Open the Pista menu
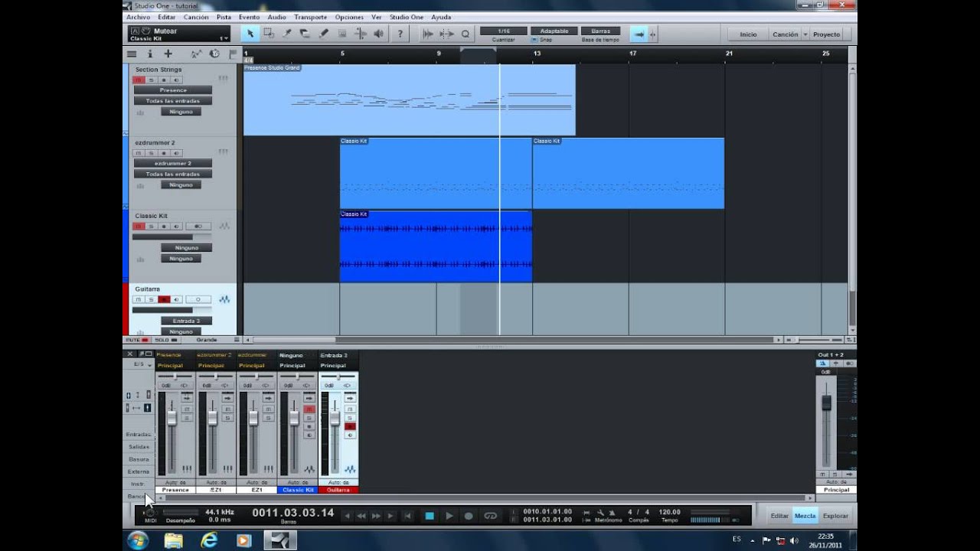The width and height of the screenshot is (980, 551). coord(224,17)
